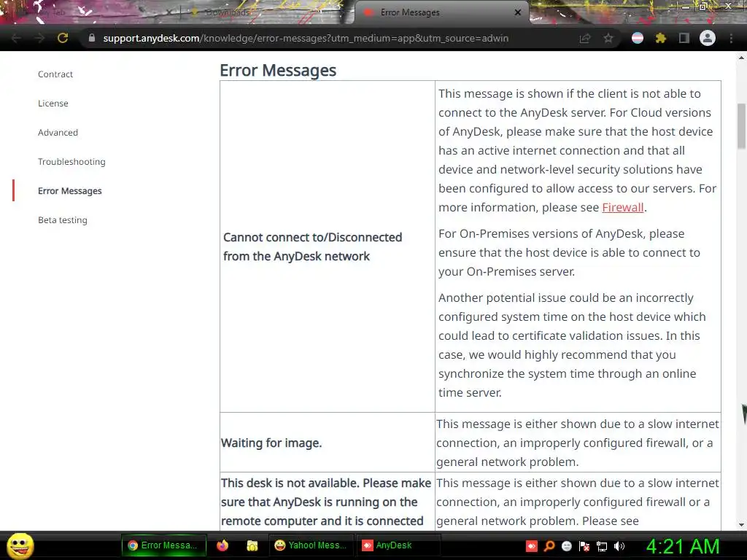The height and width of the screenshot is (560, 747).
Task: Open the License sidebar section
Action: pyautogui.click(x=53, y=104)
